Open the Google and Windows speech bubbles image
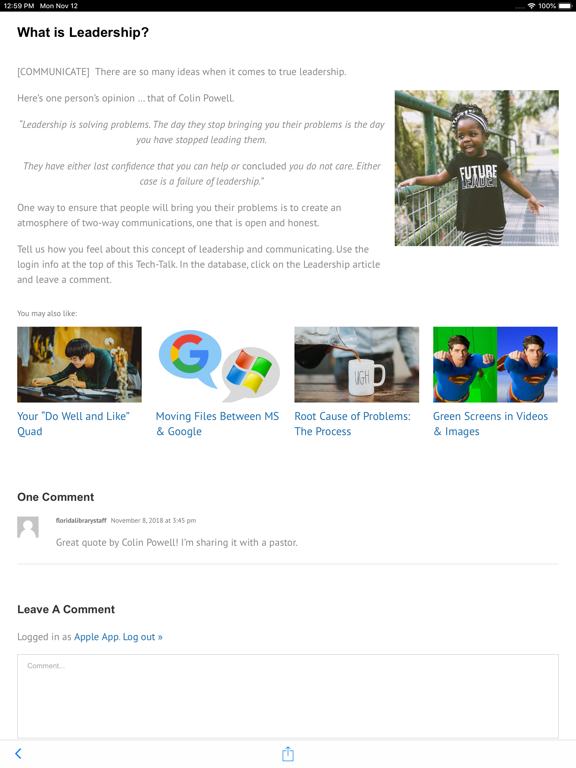Screen dimensions: 576x768 click(x=218, y=364)
